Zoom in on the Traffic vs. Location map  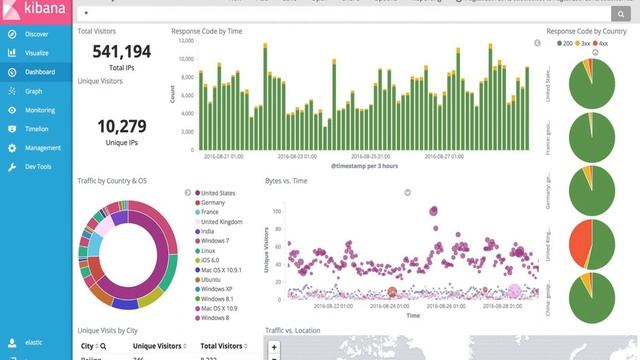[274, 347]
